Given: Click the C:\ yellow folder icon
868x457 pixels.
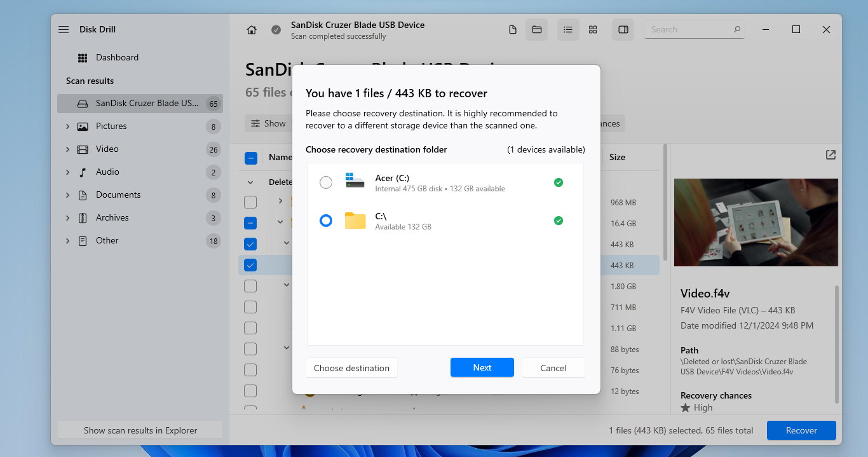Looking at the screenshot, I should click(x=355, y=221).
